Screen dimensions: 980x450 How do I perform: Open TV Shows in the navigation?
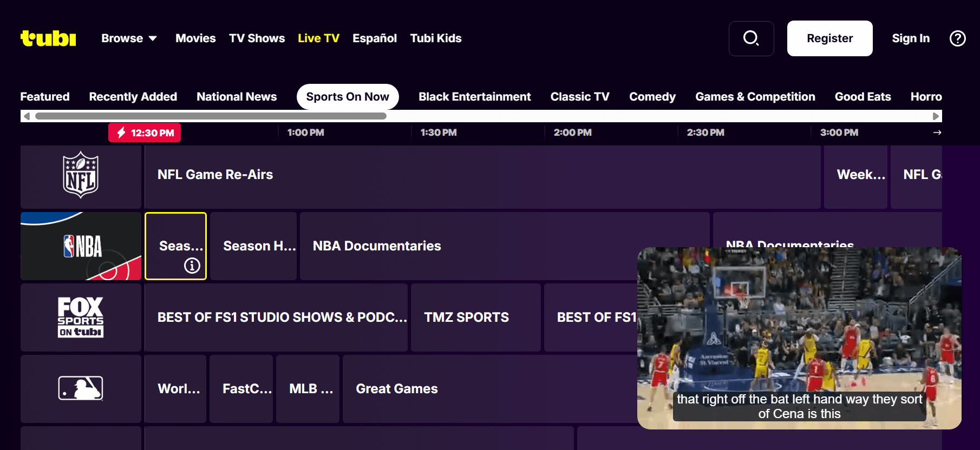[x=257, y=38]
